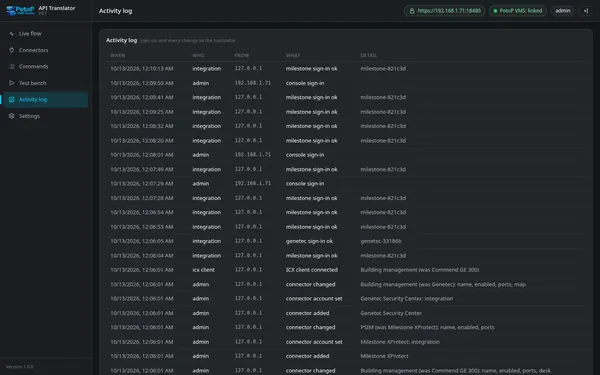Open the Commands section
Screen dimensions: 600x375
46,67
